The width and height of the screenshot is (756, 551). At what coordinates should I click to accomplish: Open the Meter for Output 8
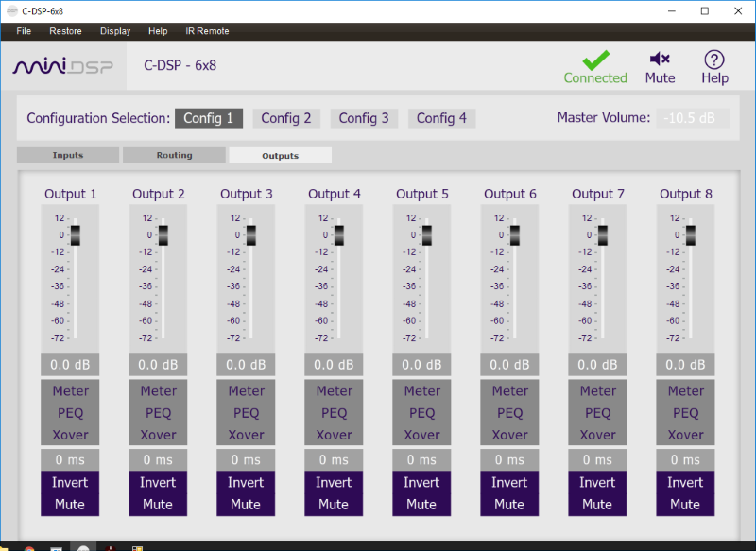pyautogui.click(x=686, y=391)
